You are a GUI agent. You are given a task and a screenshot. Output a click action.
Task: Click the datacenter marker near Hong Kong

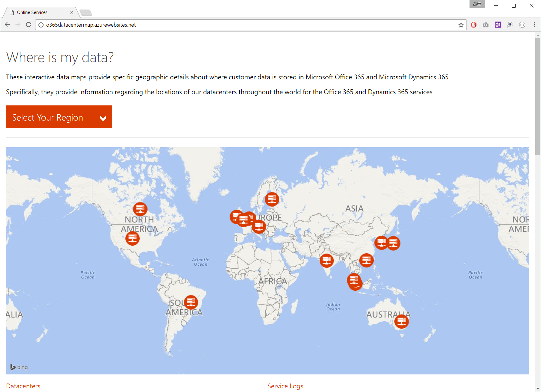[366, 260]
